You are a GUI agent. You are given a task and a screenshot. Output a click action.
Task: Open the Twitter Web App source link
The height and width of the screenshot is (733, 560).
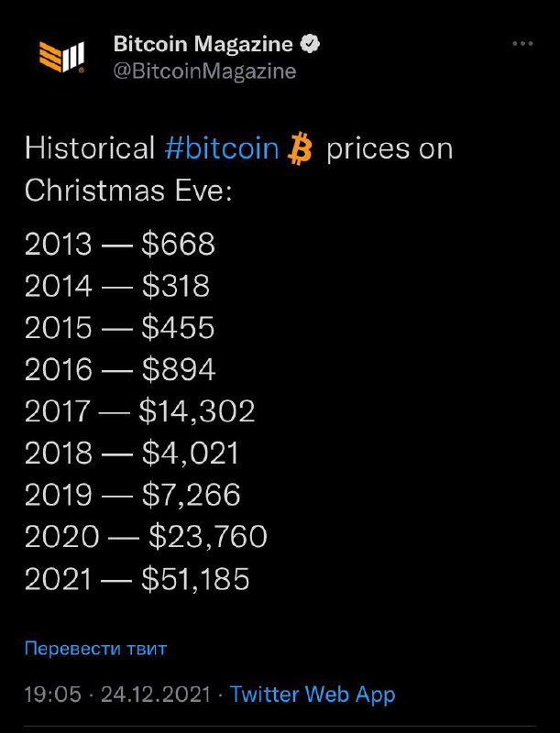coord(313,695)
